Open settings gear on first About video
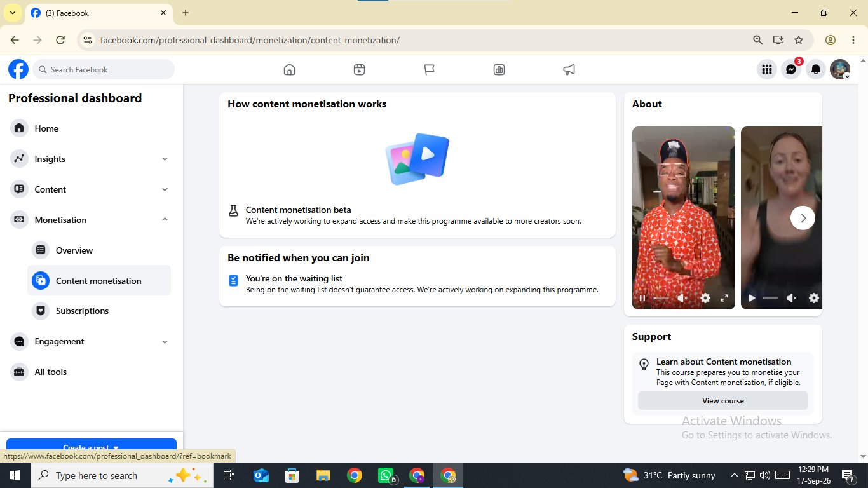Screen dimensions: 868x488 (705, 298)
